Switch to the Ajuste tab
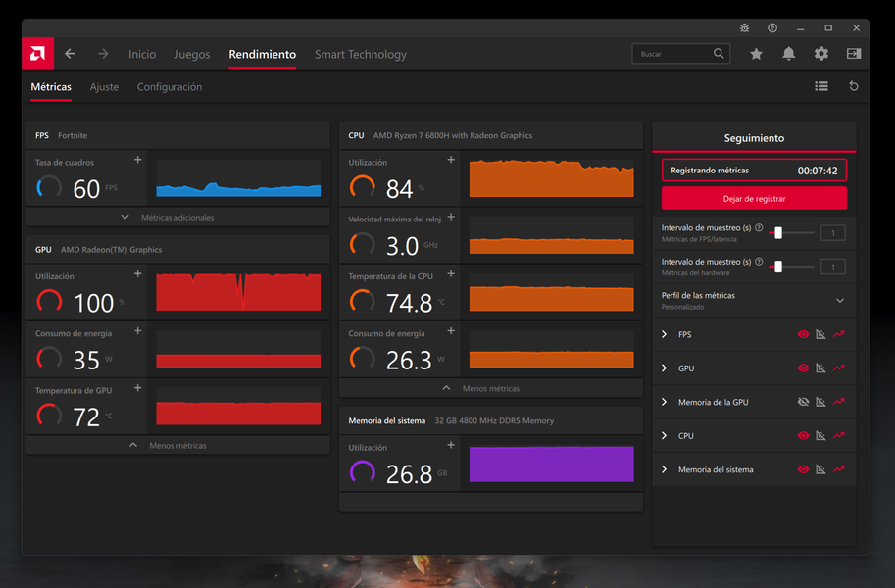 pyautogui.click(x=104, y=87)
